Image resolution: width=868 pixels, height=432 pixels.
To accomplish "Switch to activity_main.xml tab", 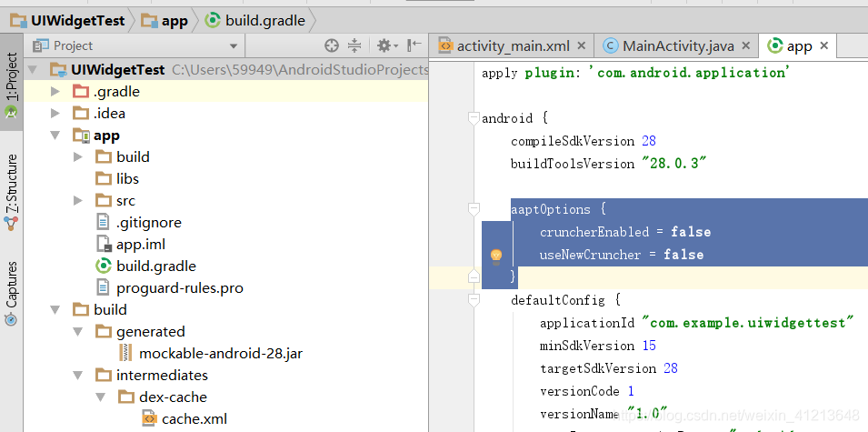I will (512, 46).
